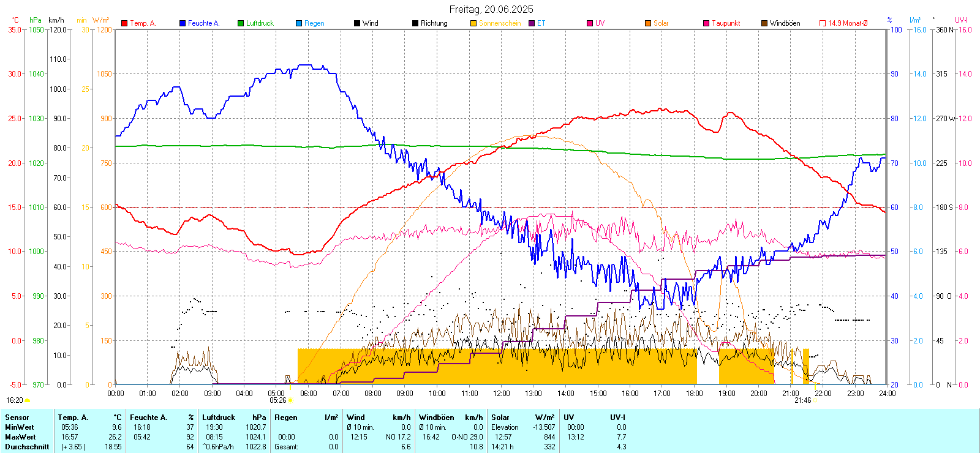Viewport: 980px width, 453px height.
Task: Click the purple ET legend square
Action: point(532,23)
